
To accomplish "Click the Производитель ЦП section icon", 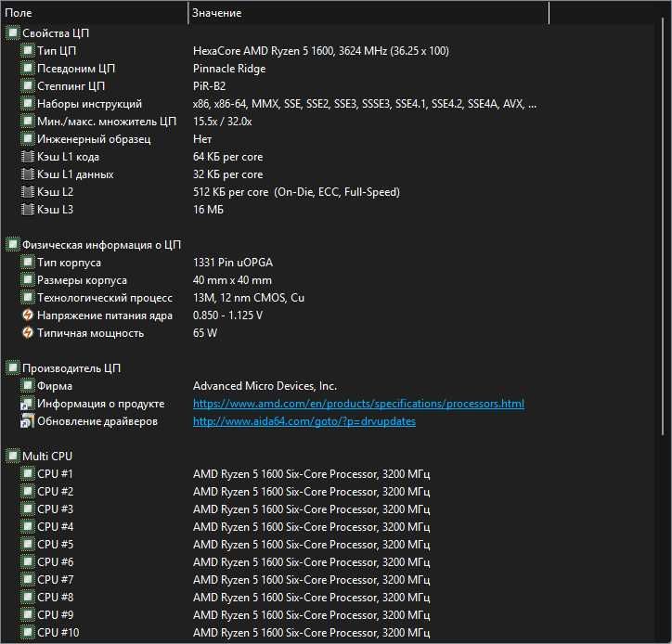I will 12,368.
